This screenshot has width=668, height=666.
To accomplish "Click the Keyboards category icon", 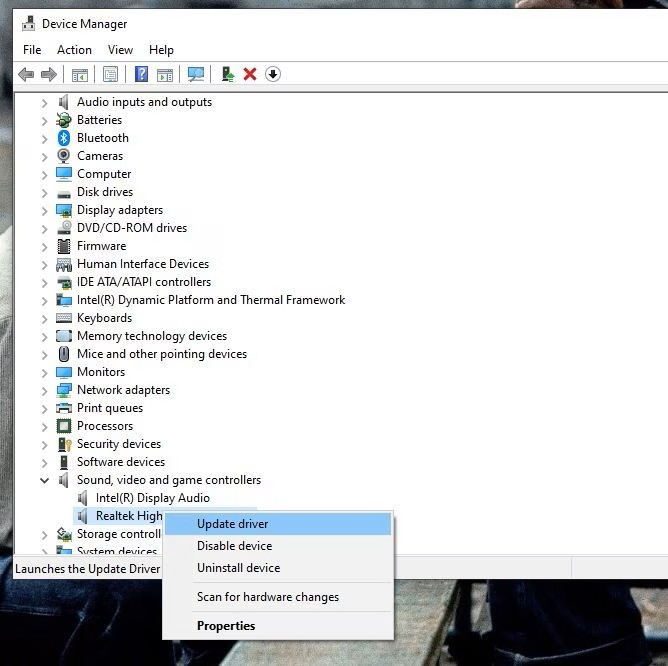I will [64, 318].
